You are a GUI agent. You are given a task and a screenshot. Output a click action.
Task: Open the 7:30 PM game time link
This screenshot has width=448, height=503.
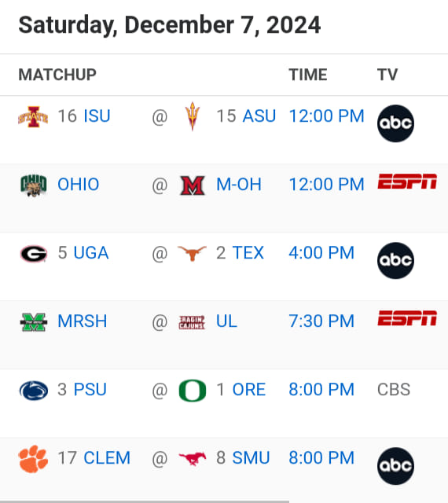(x=321, y=321)
